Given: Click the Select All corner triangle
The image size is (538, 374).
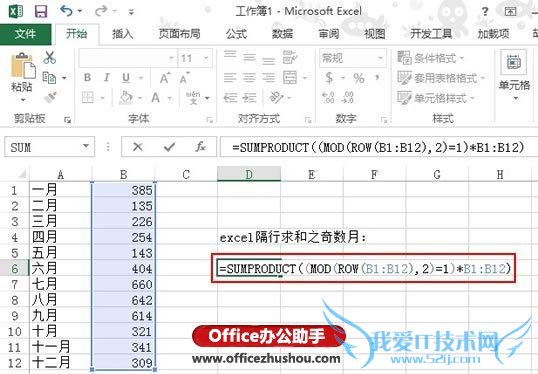Looking at the screenshot, I should pyautogui.click(x=22, y=175).
